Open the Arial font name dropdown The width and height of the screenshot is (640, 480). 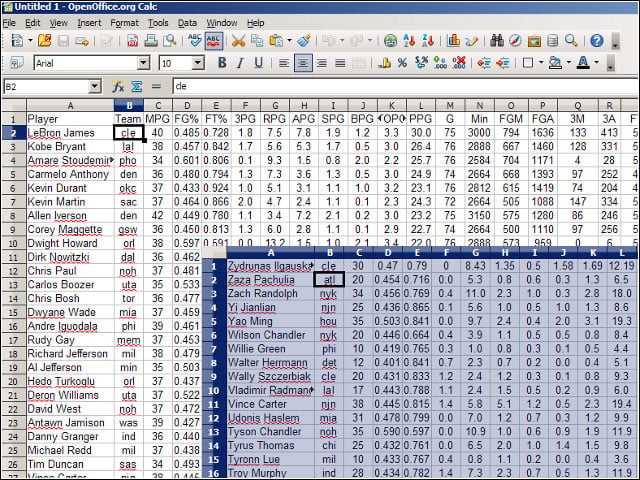(x=143, y=63)
